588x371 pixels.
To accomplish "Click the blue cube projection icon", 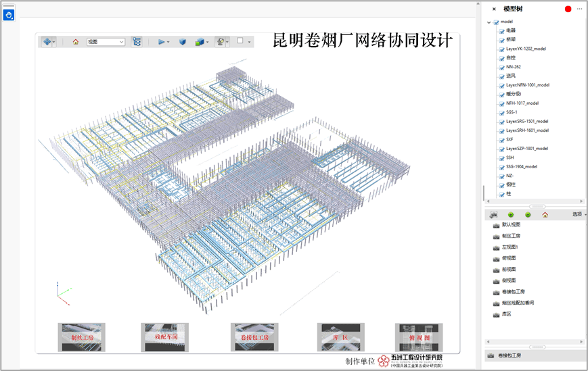I will tap(183, 42).
